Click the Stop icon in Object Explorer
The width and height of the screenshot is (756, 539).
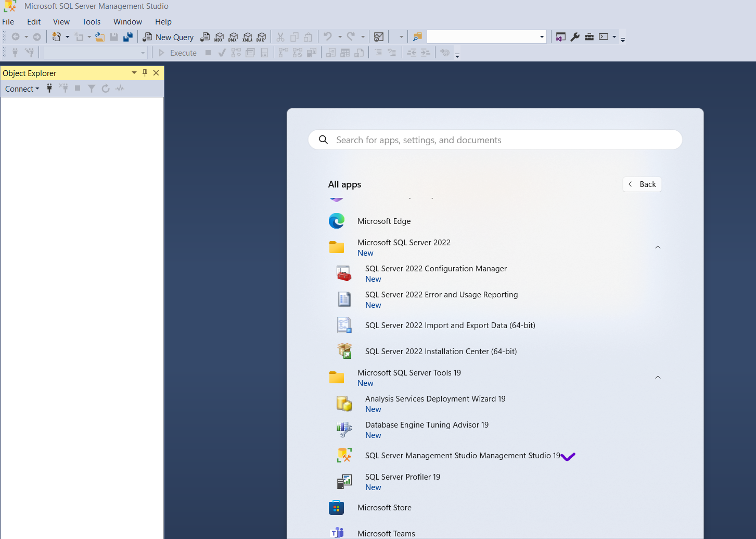pyautogui.click(x=78, y=89)
